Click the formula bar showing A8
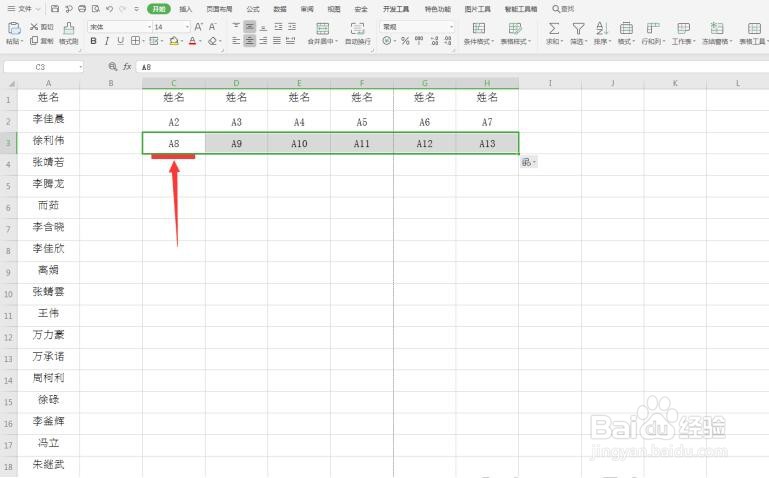Screen dimensions: 769x478 point(452,67)
